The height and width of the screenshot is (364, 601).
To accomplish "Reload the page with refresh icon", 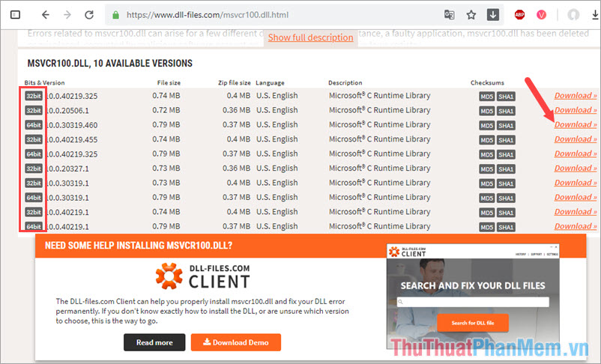I will point(89,15).
